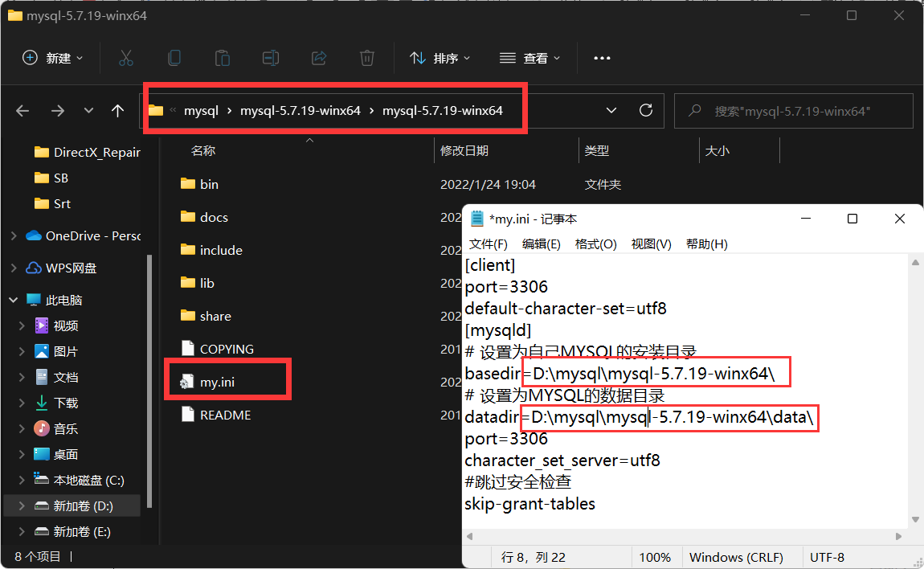The width and height of the screenshot is (924, 569).
Task: Expand the 文档 tree node
Action: [22, 378]
